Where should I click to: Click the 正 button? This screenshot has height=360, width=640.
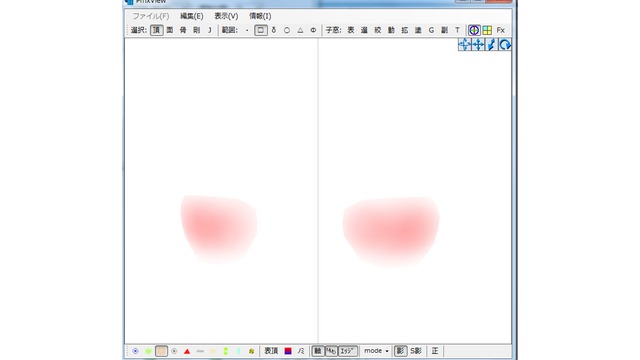click(435, 351)
